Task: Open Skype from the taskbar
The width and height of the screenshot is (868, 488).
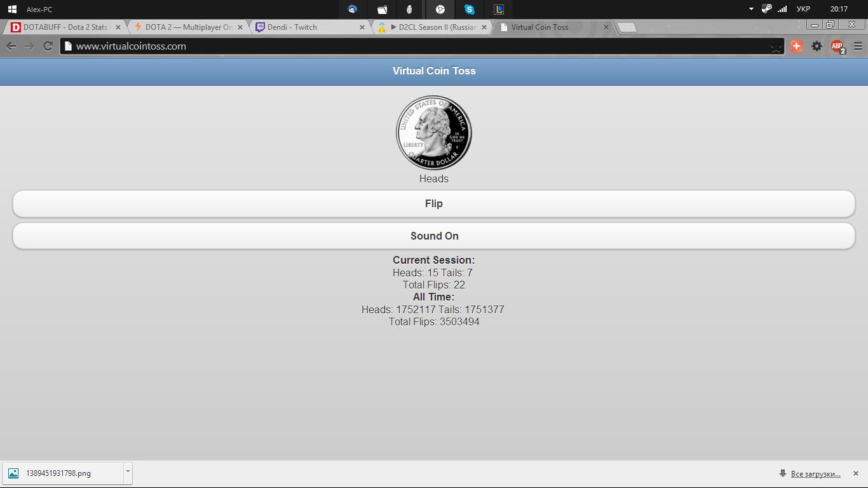Action: coord(470,10)
